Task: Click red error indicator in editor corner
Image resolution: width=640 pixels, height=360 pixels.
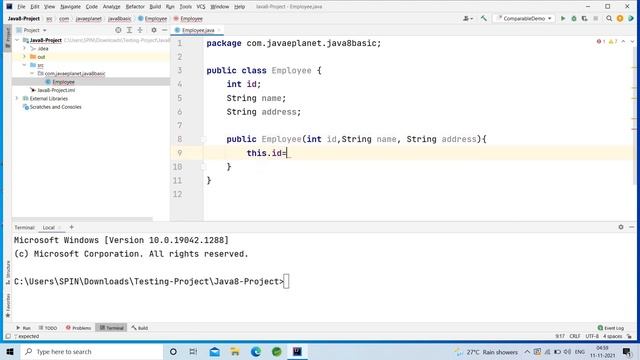Action: [x=601, y=42]
